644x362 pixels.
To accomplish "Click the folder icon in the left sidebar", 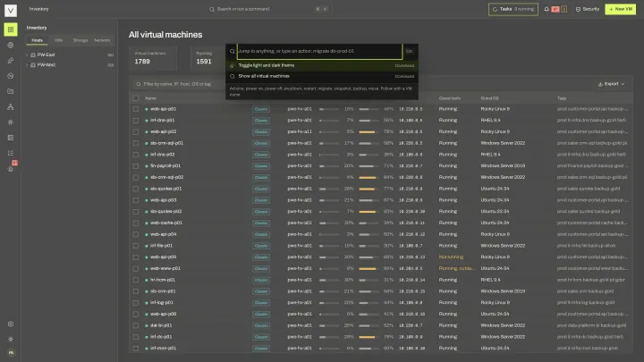I will click(x=11, y=91).
